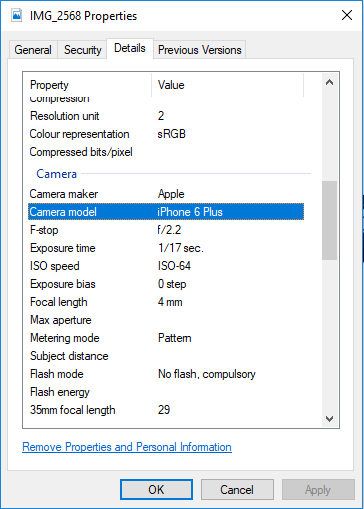This screenshot has width=364, height=509.
Task: Click the vertical scrollbar thumb
Action: coord(329,220)
